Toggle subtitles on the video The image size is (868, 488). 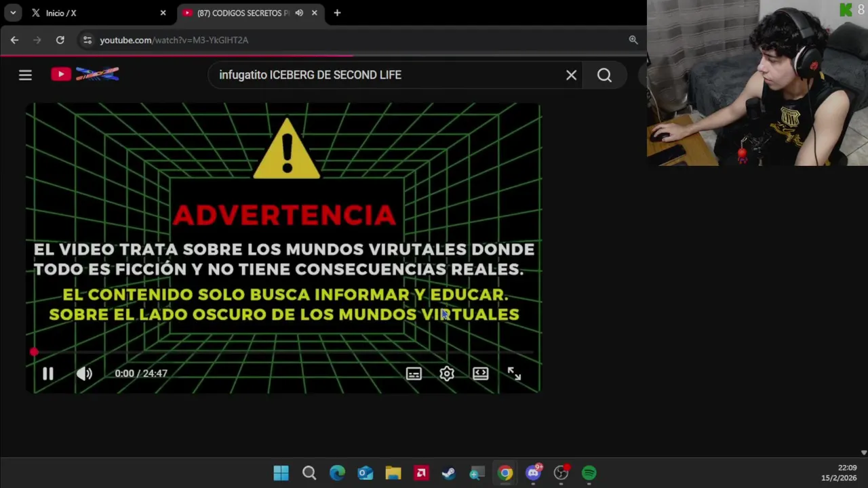click(414, 373)
